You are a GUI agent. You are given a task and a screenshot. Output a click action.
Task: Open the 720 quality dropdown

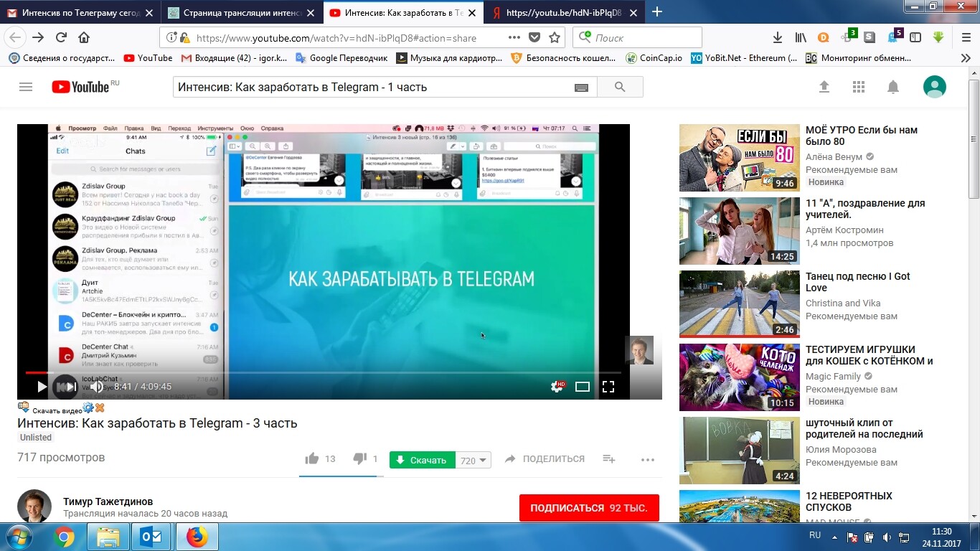coord(473,461)
